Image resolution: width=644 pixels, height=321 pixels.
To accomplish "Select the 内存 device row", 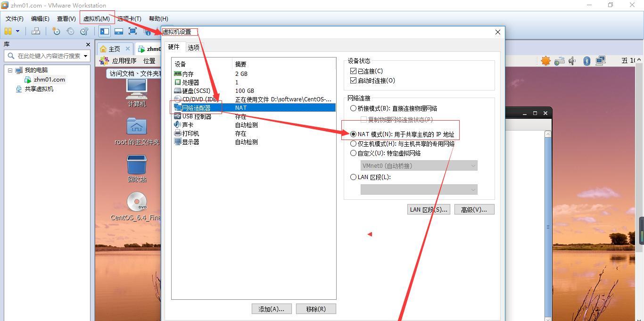I will click(254, 74).
